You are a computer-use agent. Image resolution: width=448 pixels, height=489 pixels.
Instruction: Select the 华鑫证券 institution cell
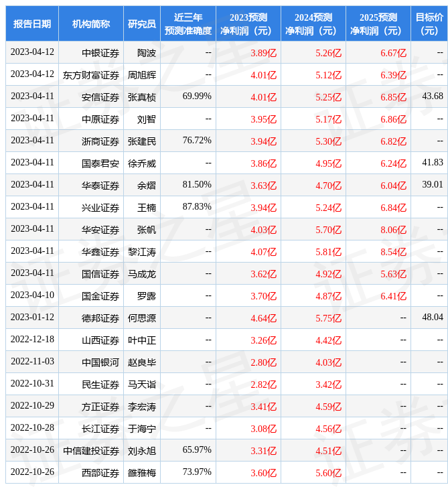91,252
